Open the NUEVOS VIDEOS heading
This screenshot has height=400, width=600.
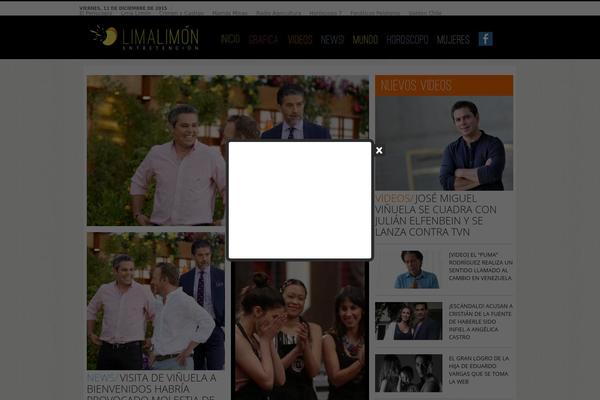[444, 85]
